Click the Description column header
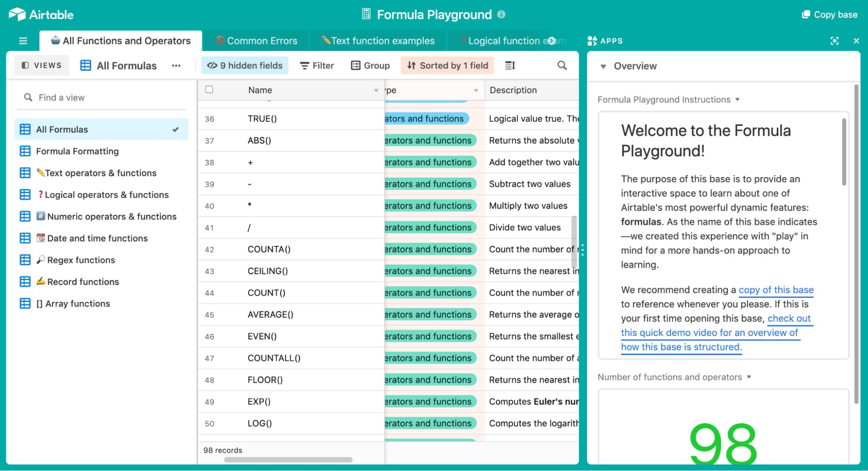868x471 pixels. (532, 90)
